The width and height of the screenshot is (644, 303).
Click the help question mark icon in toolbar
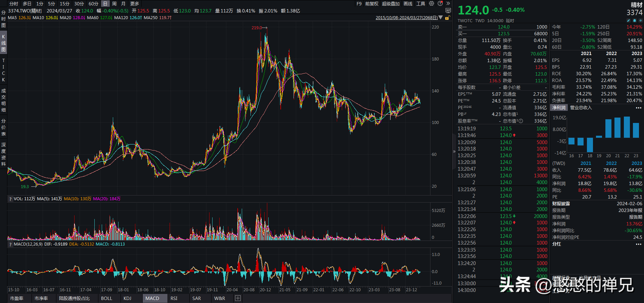[x=440, y=4]
